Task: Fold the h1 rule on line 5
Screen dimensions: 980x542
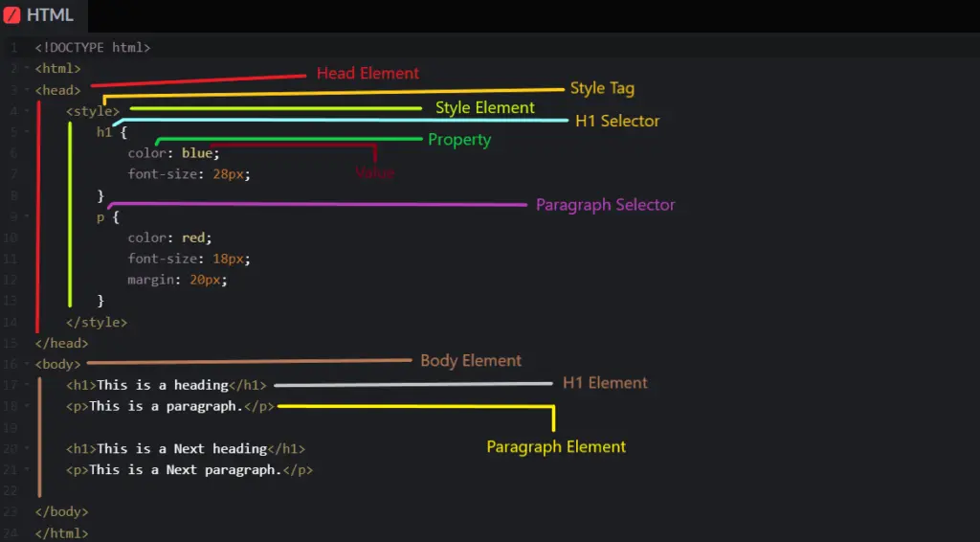Action: pyautogui.click(x=27, y=132)
